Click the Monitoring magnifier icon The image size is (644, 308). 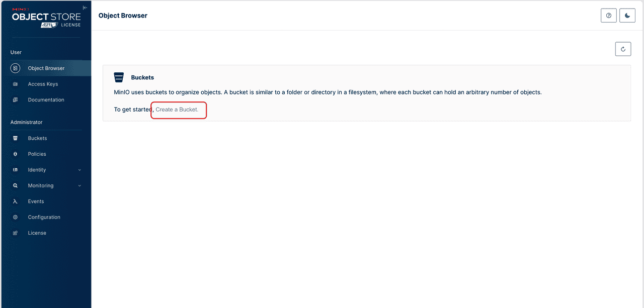15,185
